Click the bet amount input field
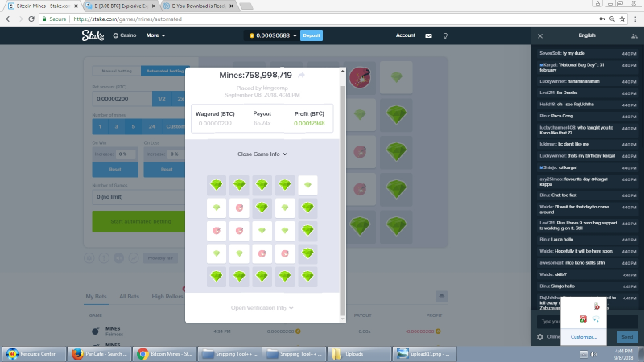The height and width of the screenshot is (362, 644). [122, 99]
